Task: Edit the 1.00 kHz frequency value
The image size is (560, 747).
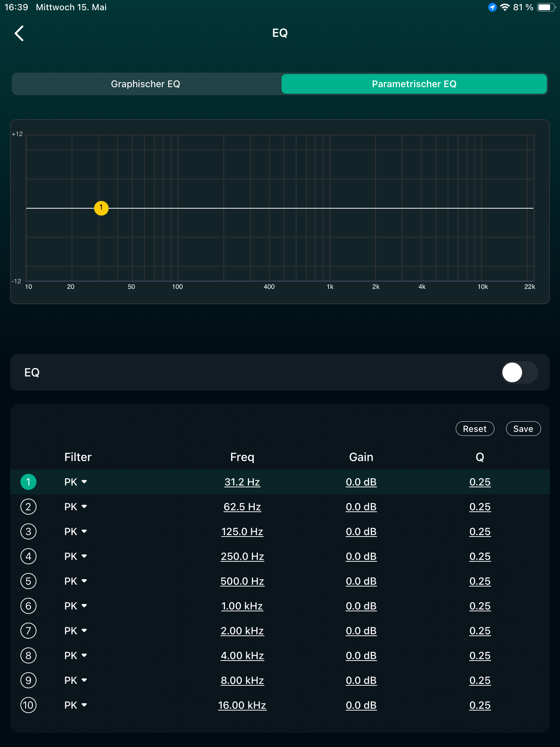Action: coord(242,606)
